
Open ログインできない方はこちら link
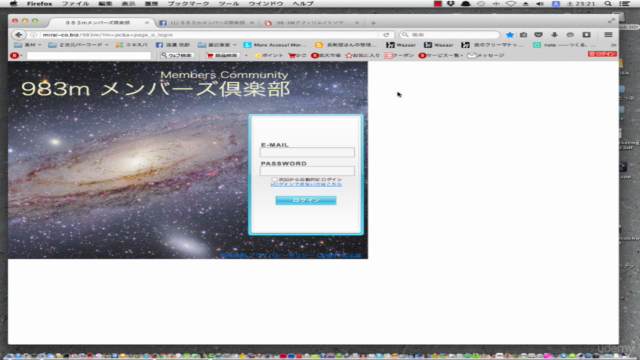306,184
